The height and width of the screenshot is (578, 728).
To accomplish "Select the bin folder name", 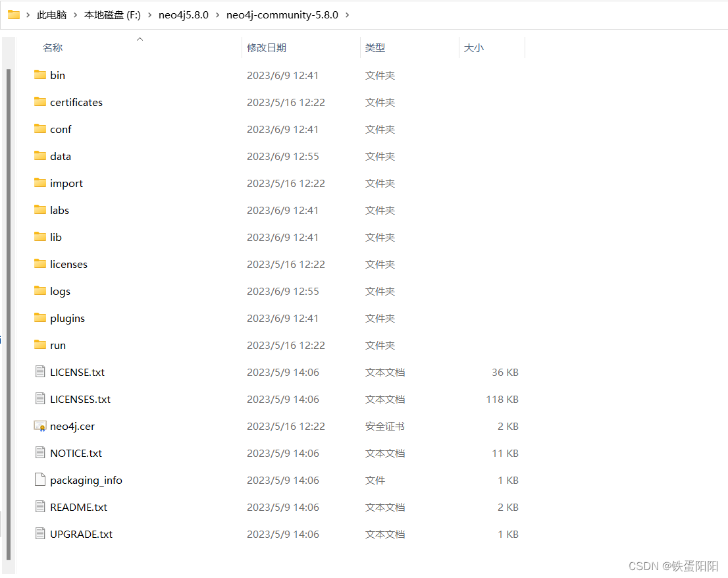I will [x=57, y=75].
